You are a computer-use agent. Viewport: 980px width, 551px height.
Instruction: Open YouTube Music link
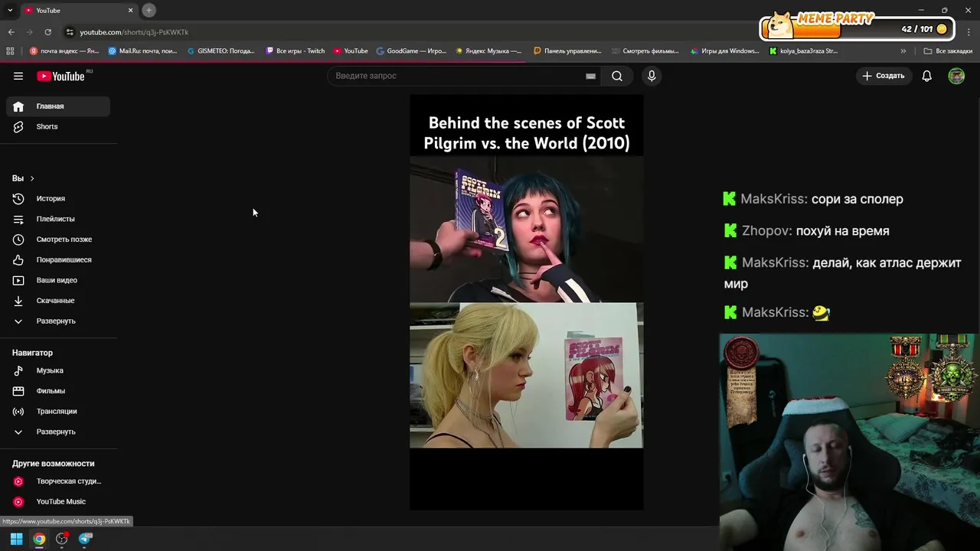[58, 501]
